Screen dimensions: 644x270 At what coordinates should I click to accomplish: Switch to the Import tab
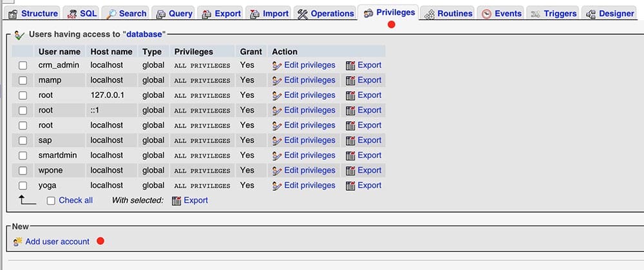269,14
